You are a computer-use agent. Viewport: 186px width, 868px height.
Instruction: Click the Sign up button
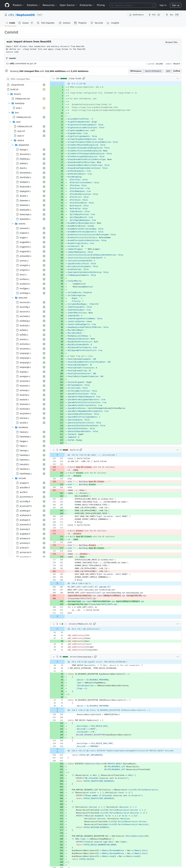click(x=176, y=5)
